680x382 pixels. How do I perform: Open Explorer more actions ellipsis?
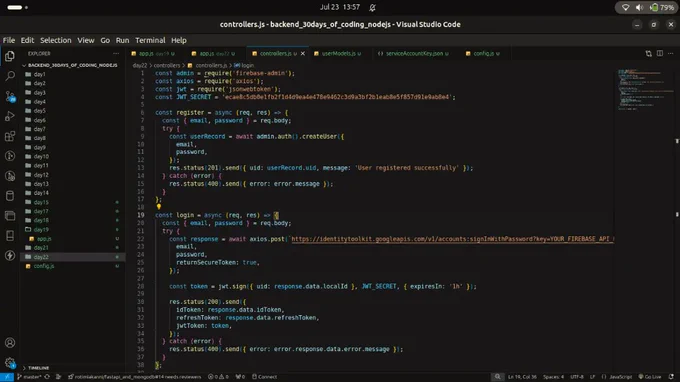click(116, 53)
